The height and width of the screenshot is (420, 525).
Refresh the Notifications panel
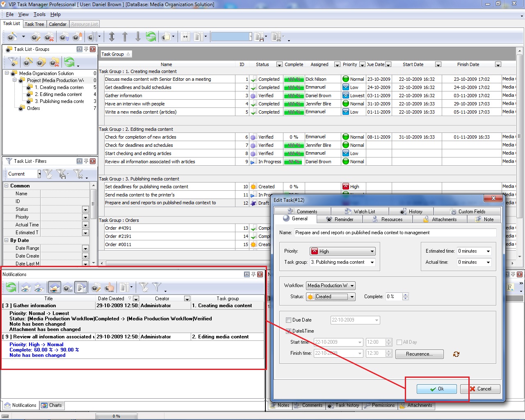click(x=11, y=287)
